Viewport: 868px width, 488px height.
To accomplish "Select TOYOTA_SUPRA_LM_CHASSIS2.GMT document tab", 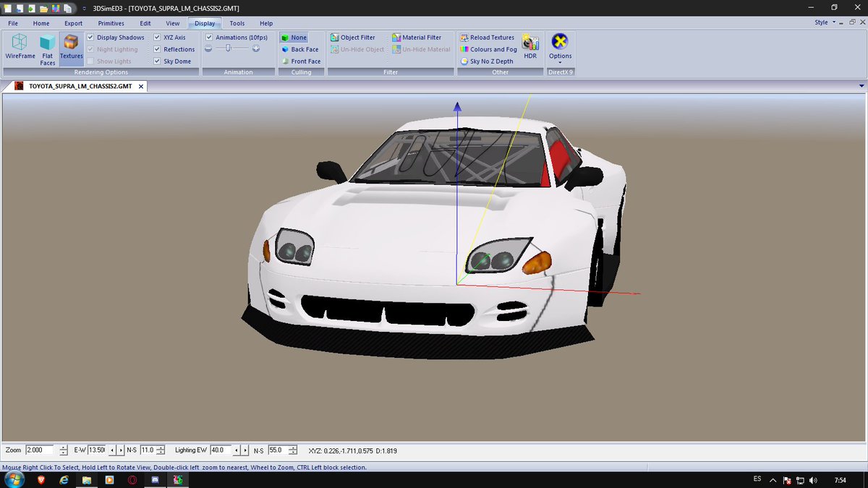I will (80, 86).
